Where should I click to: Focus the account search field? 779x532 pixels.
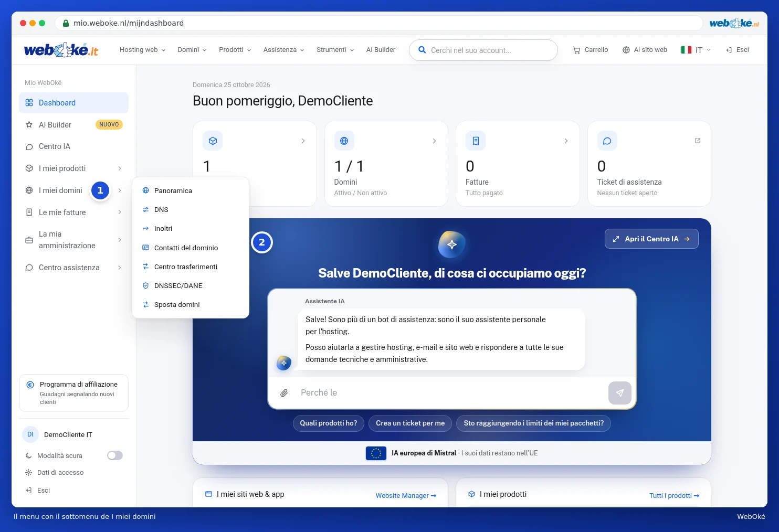click(483, 50)
